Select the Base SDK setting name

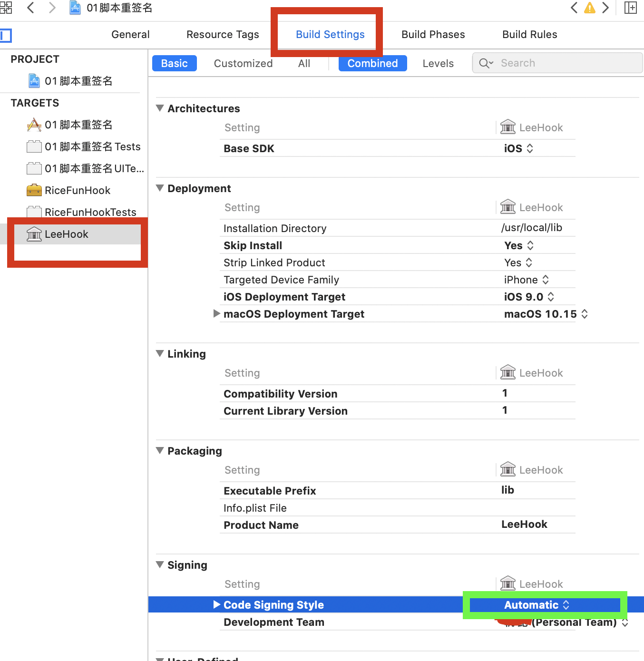tap(249, 148)
